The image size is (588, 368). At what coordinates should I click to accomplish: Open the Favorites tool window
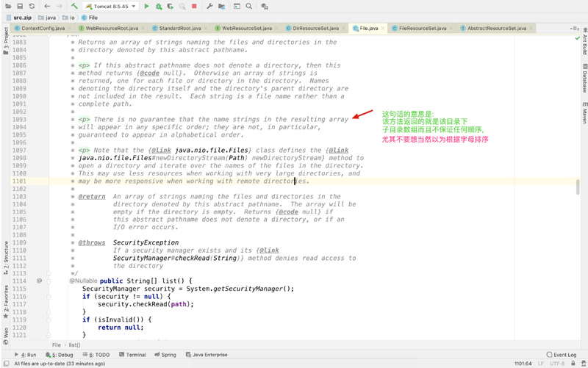point(6,302)
